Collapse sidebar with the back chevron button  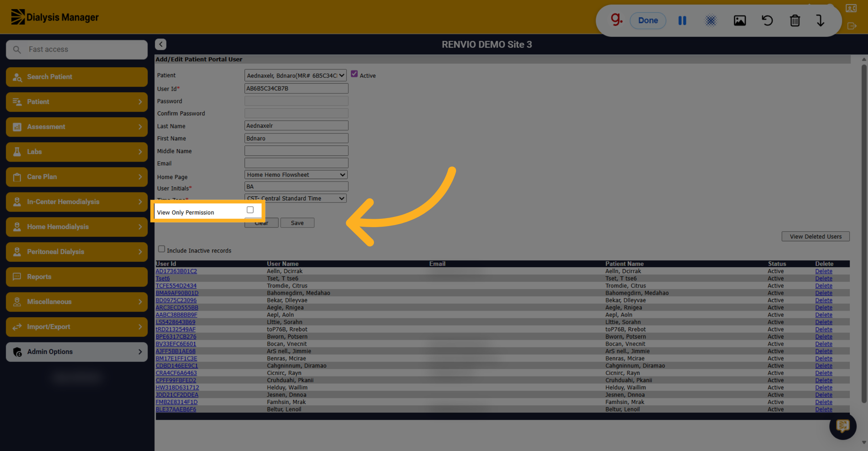[161, 44]
